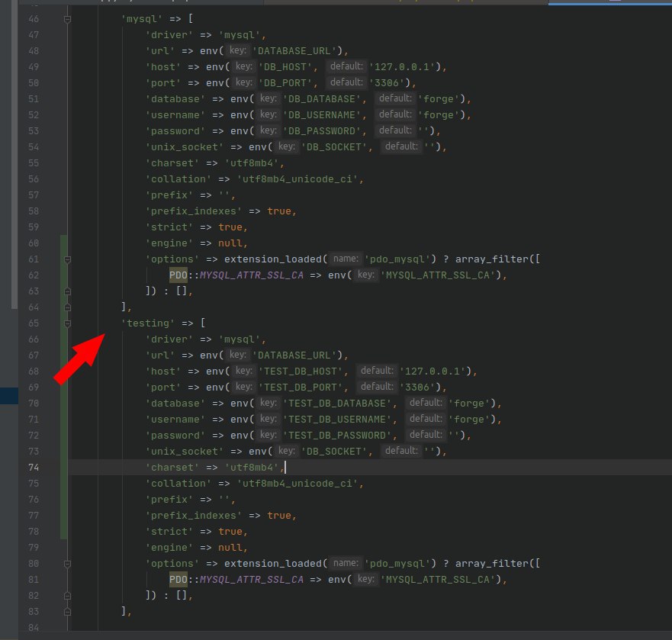
Task: Click the '3306' value on line 50
Action: (x=387, y=82)
